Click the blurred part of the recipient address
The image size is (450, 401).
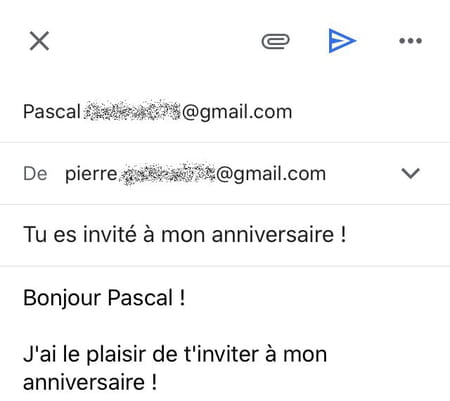(131, 111)
